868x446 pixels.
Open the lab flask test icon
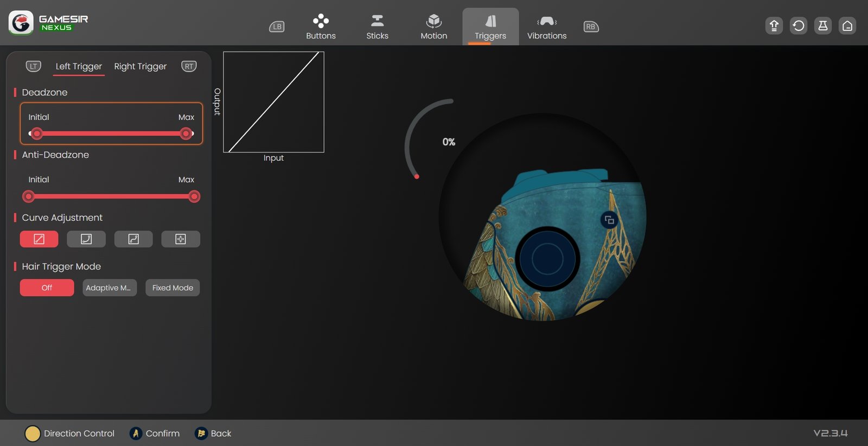click(x=822, y=26)
